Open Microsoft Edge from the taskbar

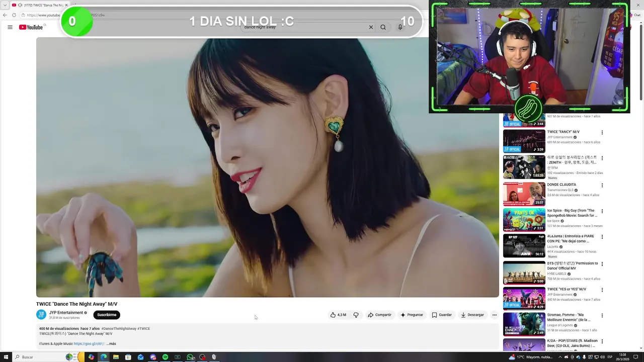[104, 357]
